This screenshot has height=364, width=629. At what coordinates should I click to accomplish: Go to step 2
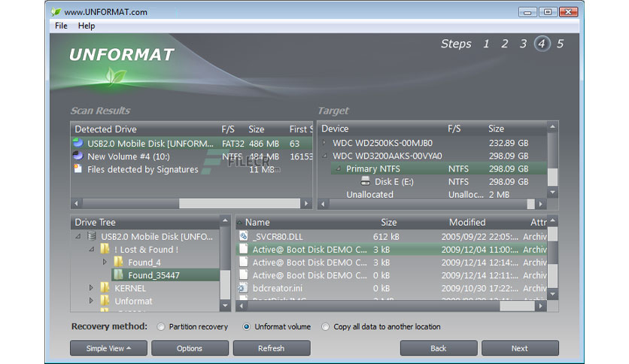(504, 44)
